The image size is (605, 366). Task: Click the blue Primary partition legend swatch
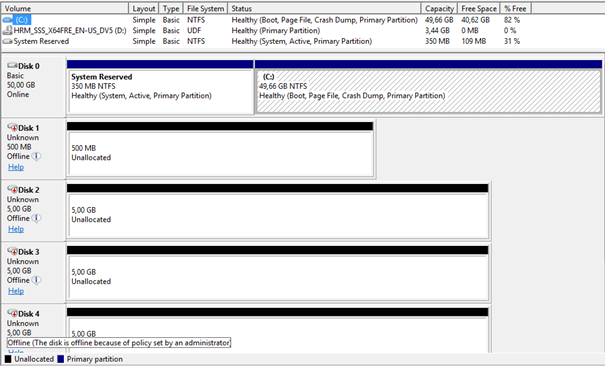60,359
